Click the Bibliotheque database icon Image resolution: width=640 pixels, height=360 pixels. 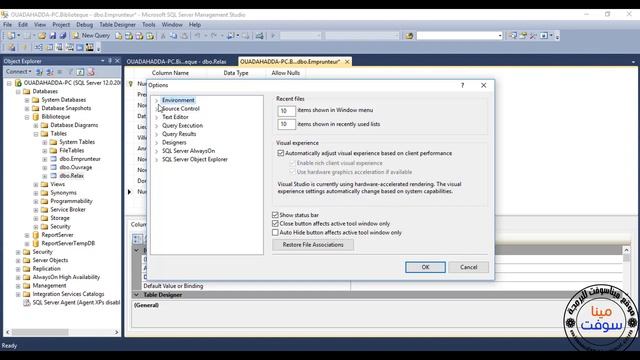36,117
